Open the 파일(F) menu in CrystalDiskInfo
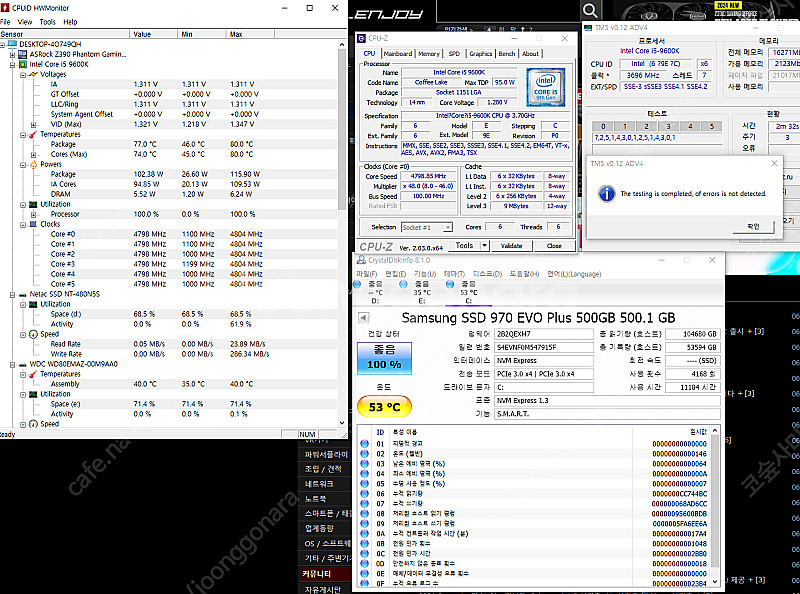The height and width of the screenshot is (594, 800). 366,274
